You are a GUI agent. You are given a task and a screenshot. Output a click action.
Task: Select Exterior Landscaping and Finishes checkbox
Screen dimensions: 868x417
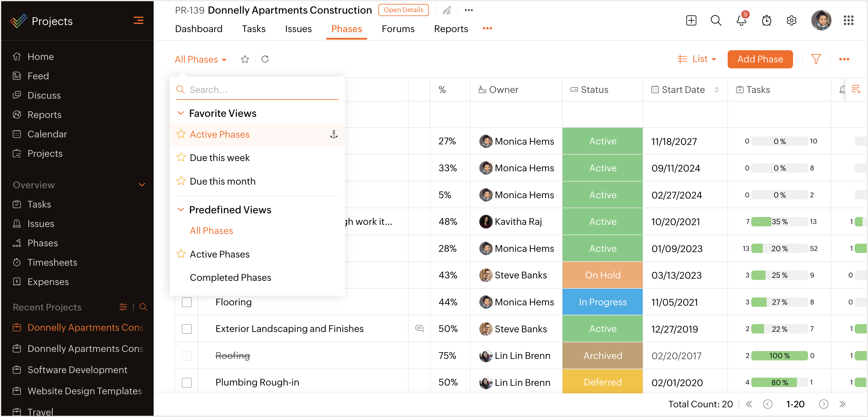[x=187, y=329]
